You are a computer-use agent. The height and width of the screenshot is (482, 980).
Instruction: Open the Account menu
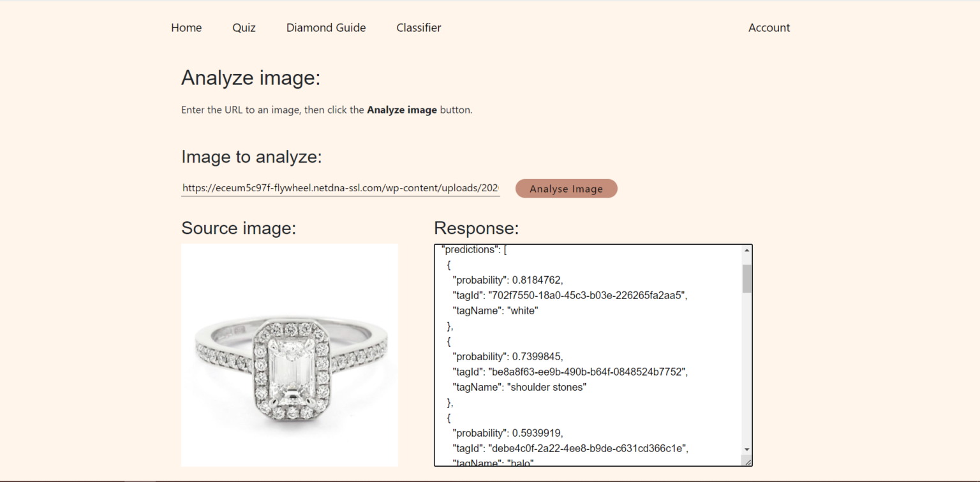point(769,27)
